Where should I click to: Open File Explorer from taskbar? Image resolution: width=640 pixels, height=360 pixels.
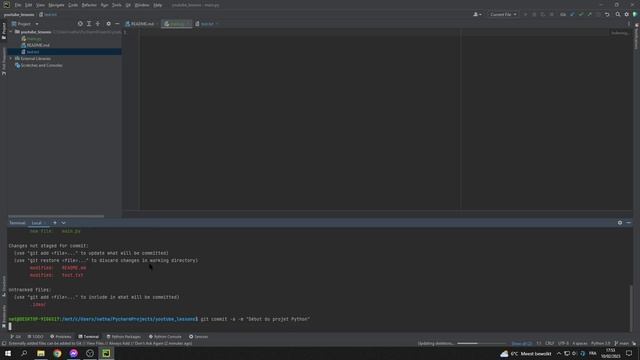[41, 353]
